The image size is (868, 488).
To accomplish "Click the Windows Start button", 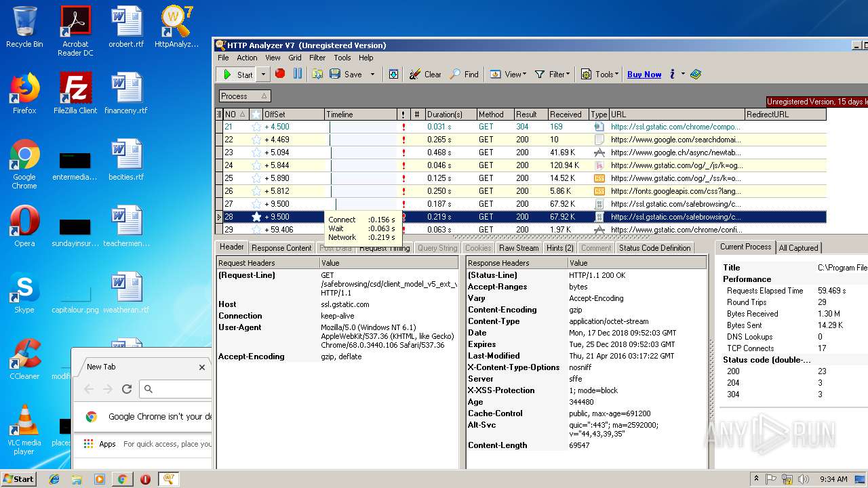I will (x=18, y=479).
